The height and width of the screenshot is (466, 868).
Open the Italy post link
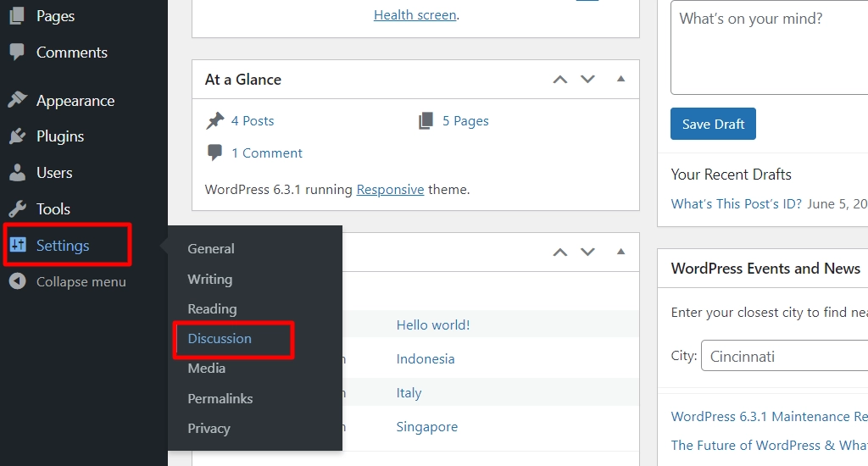pyautogui.click(x=409, y=393)
